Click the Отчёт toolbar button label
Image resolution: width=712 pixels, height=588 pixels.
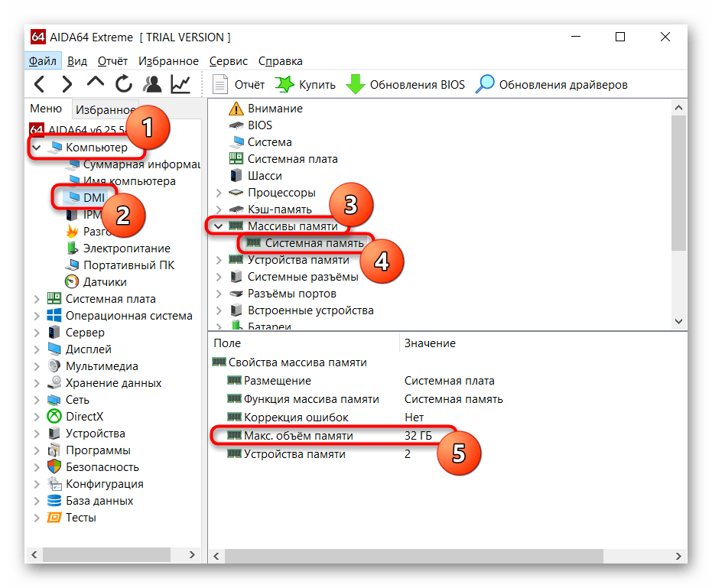coord(249,85)
